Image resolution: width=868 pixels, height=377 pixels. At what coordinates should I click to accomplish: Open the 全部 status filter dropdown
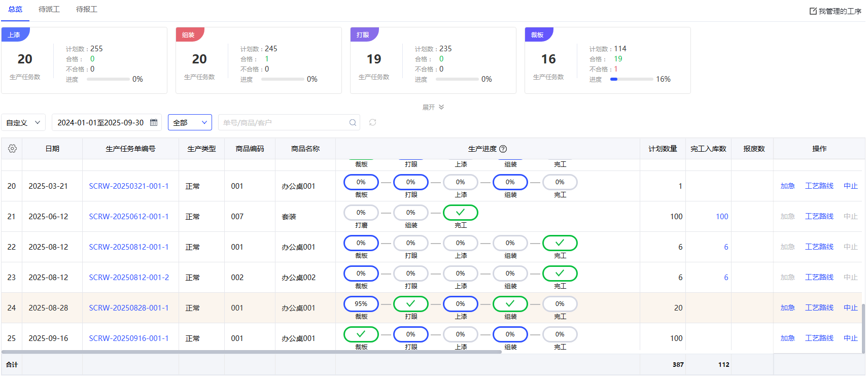190,122
